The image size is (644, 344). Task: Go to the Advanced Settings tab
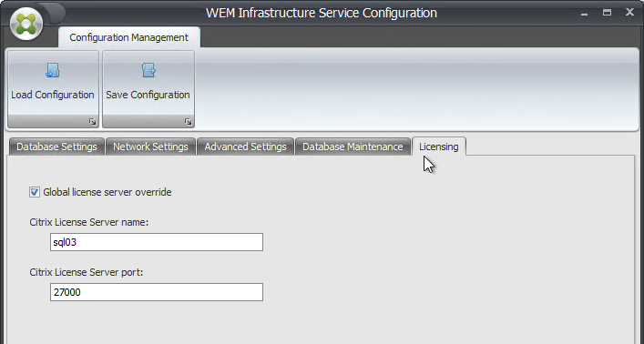245,147
